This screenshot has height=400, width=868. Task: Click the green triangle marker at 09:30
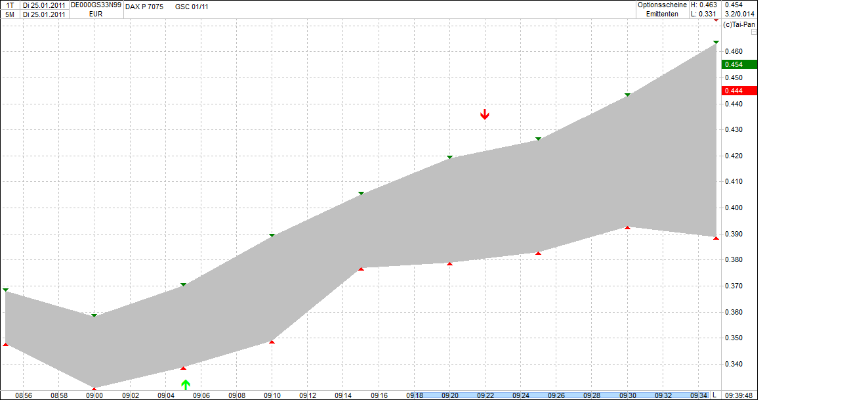627,94
